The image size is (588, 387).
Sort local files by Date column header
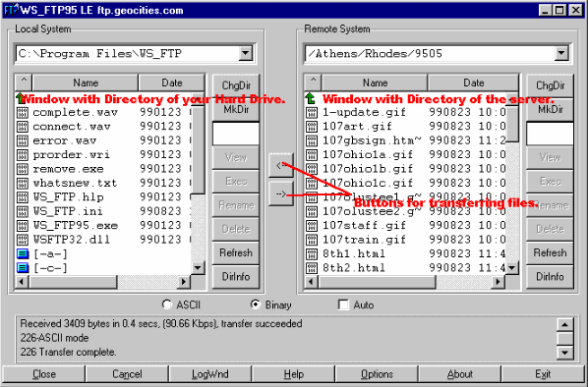pos(172,83)
